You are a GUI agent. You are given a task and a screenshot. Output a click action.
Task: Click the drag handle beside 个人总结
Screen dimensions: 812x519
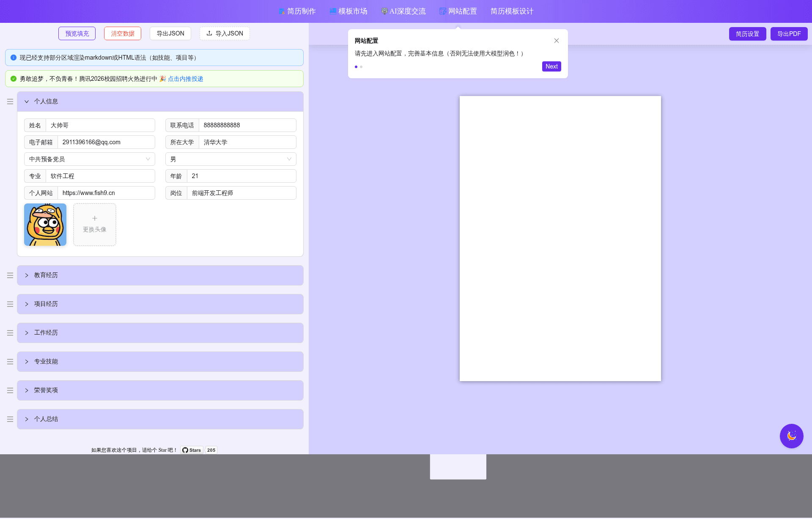coord(10,419)
